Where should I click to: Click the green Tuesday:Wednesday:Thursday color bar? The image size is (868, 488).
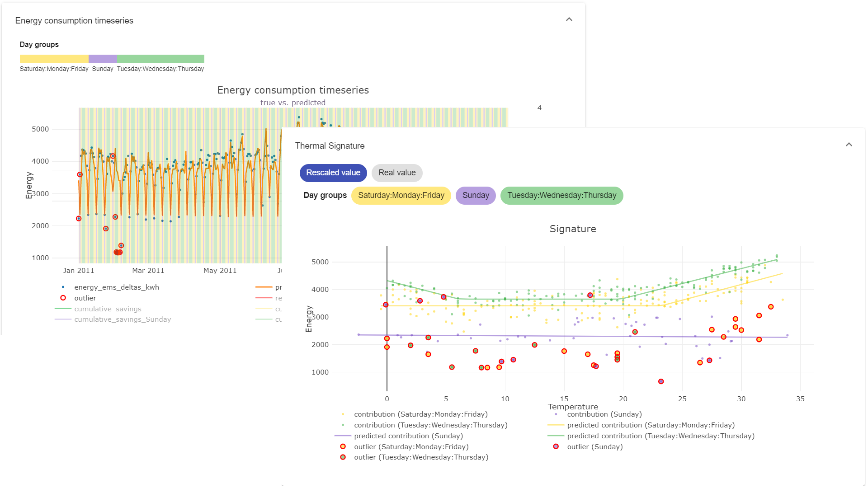click(160, 59)
